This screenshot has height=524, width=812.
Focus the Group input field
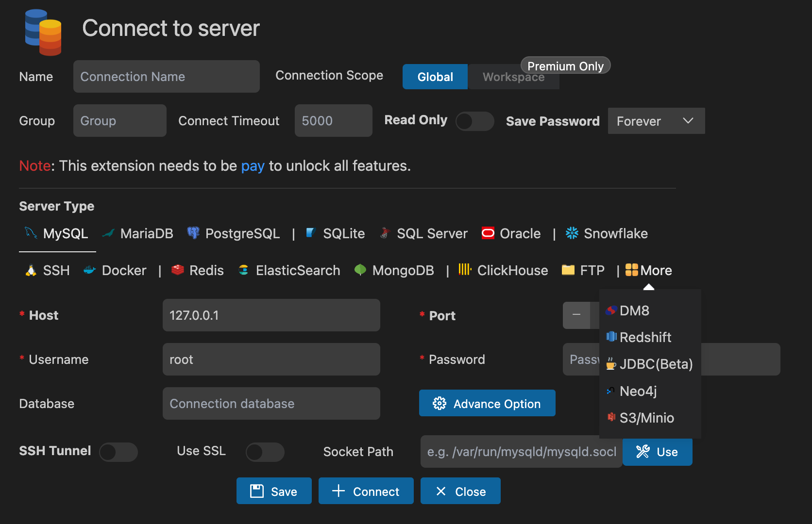click(120, 121)
